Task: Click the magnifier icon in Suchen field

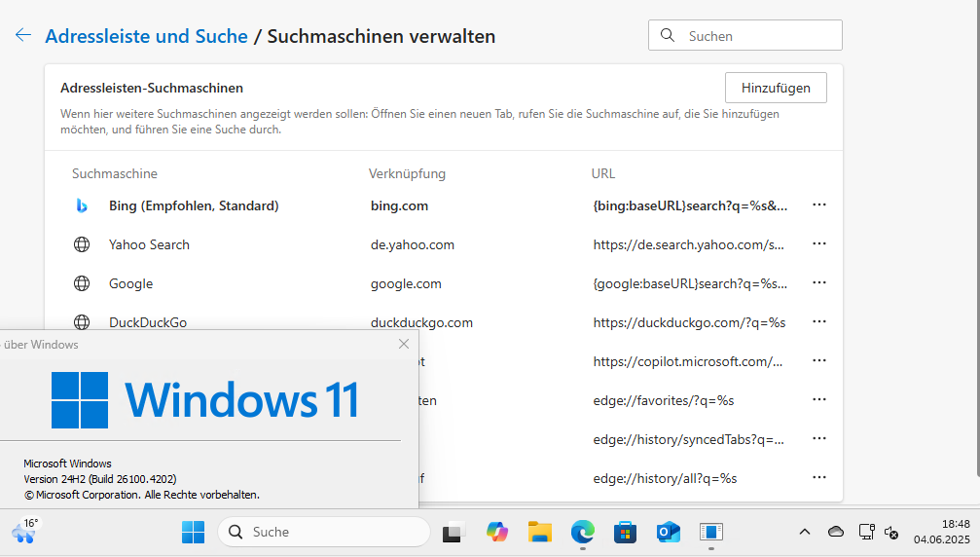Action: (668, 36)
